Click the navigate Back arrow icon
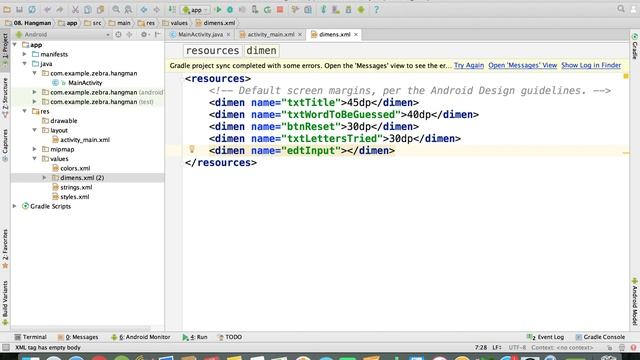640x360 pixels. tap(144, 9)
